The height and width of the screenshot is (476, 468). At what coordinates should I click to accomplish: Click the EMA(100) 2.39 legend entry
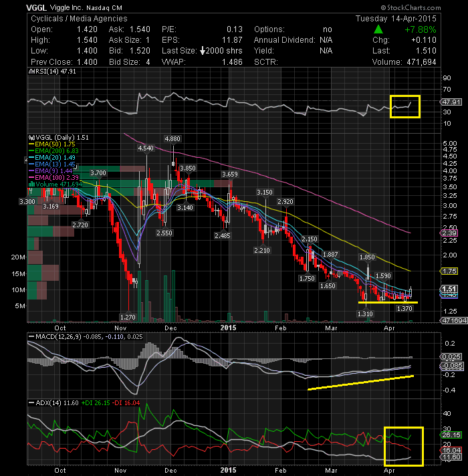pyautogui.click(x=57, y=178)
